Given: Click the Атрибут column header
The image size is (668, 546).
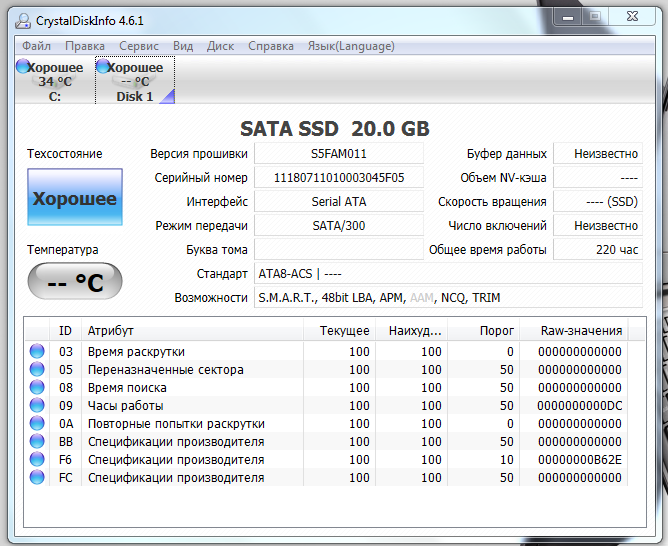Looking at the screenshot, I should click(x=192, y=330).
